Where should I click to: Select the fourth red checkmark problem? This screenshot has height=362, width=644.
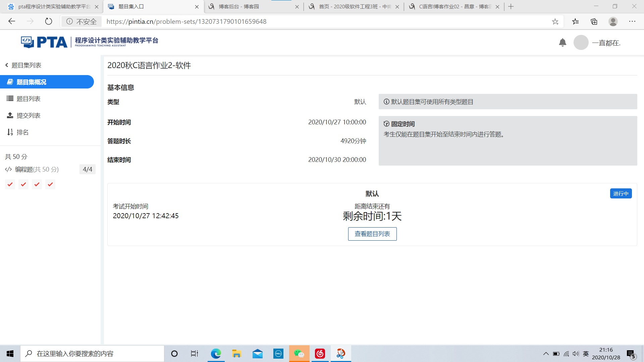click(50, 184)
